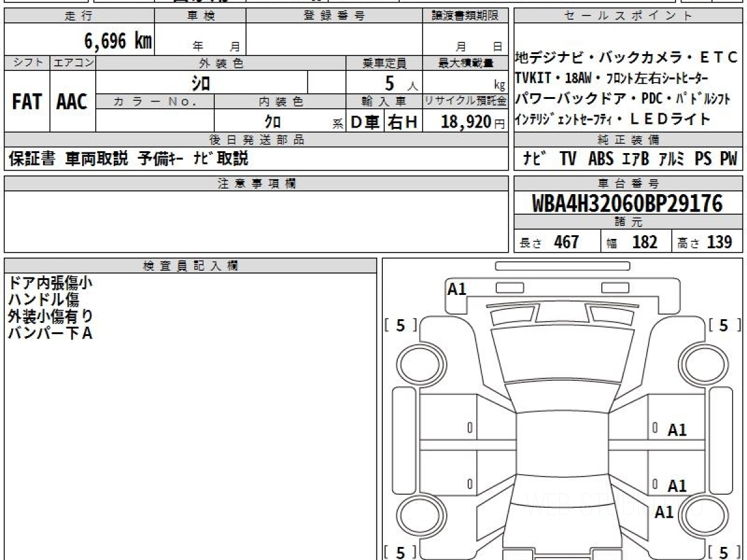The width and height of the screenshot is (747, 560).
Task: Click the FAT shift value
Action: tap(27, 102)
